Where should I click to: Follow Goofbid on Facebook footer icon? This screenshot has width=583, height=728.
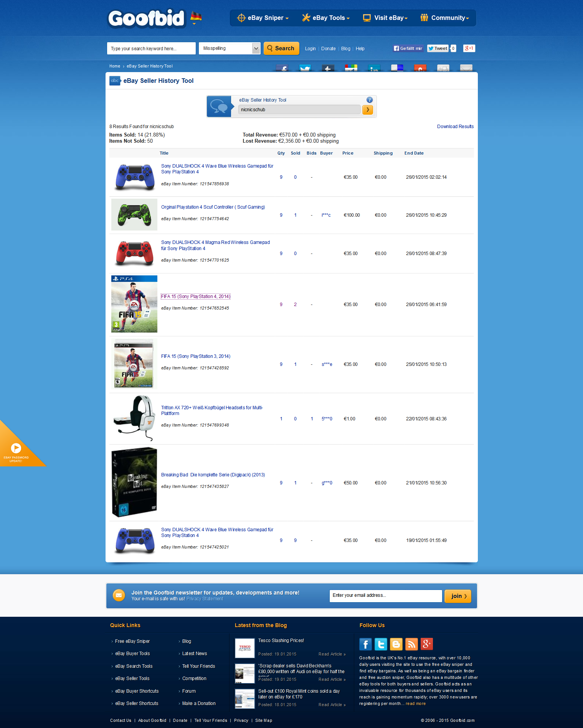click(365, 644)
